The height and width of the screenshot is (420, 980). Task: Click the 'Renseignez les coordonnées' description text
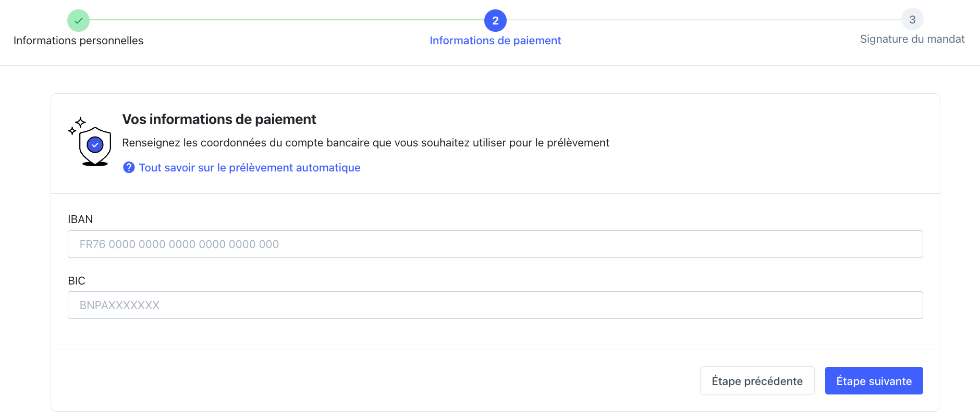pos(365,143)
